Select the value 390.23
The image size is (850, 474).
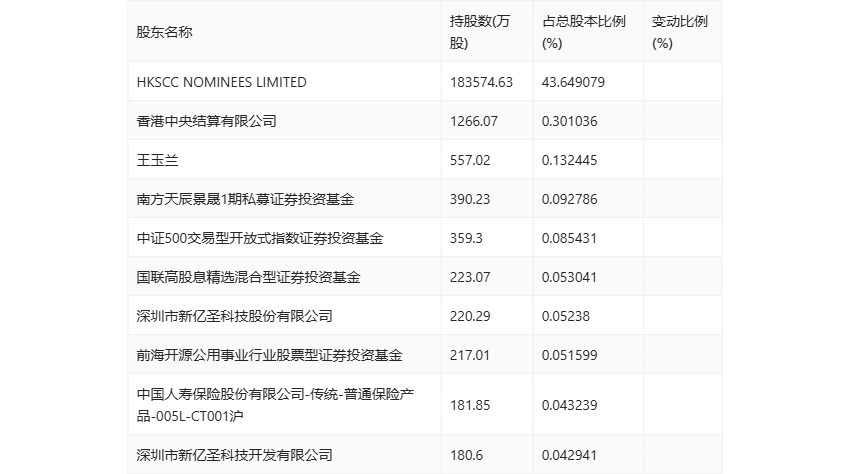[x=469, y=199]
